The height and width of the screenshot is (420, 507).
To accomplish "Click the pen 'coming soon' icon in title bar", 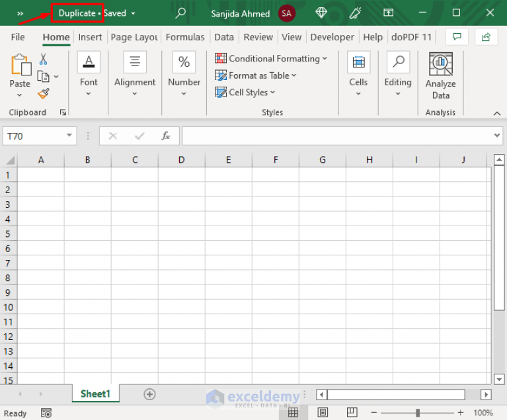I will click(x=355, y=13).
